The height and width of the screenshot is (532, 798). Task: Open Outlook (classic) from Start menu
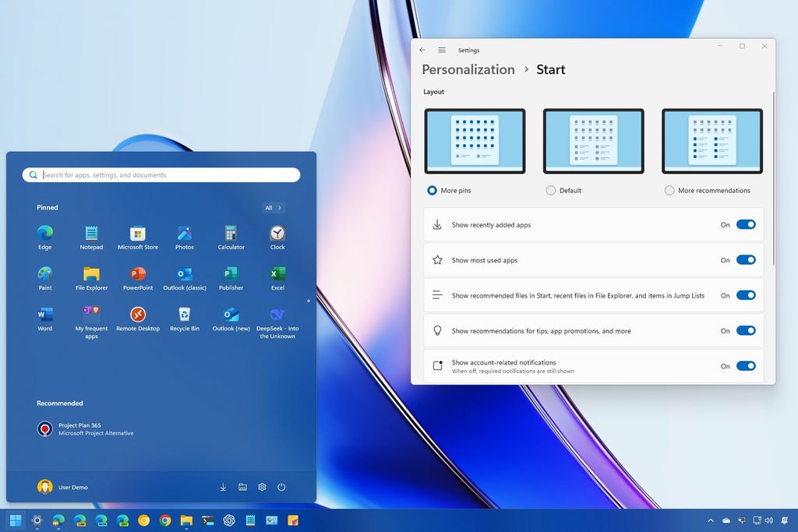(185, 273)
